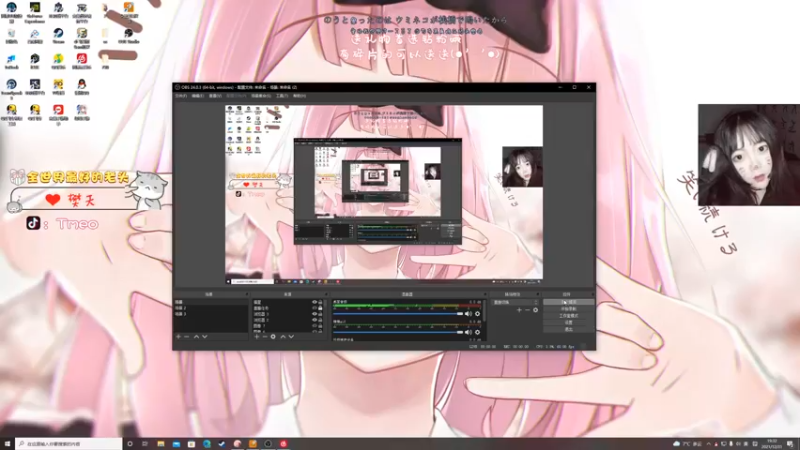Toggle lock on the third source
Image resolution: width=800 pixels, height=450 pixels.
click(320, 314)
